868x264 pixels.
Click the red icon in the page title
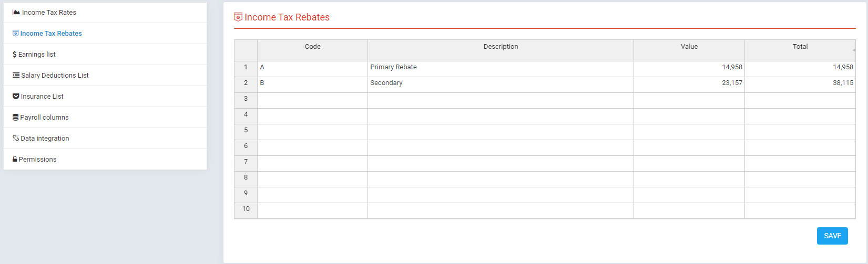238,17
